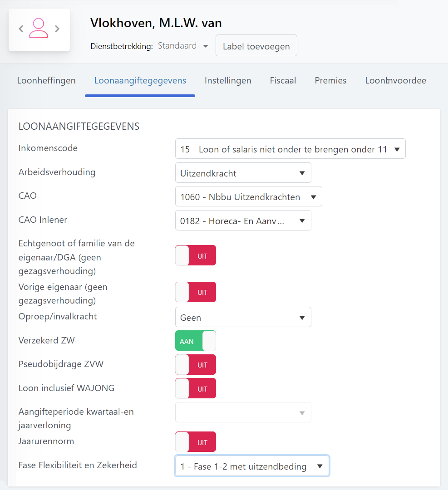Click the pink employee avatar icon

pos(39,29)
